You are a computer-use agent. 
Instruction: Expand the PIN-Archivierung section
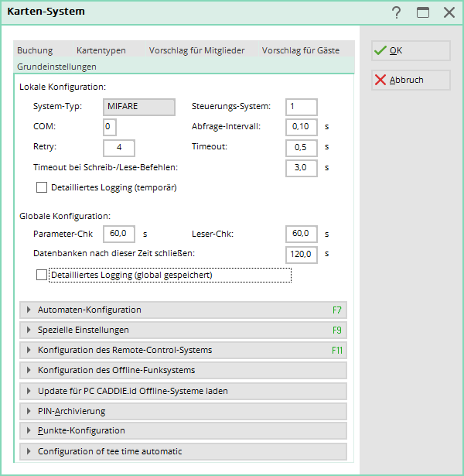click(183, 411)
